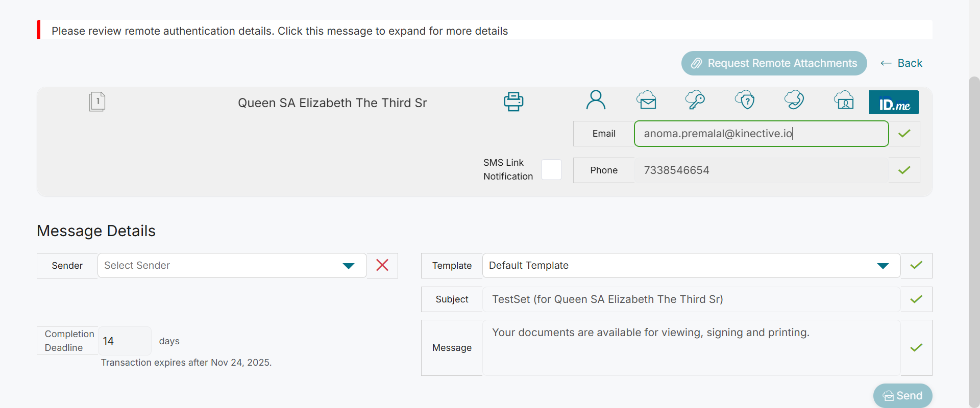Choose the cloud photo ID authentication icon
The image size is (980, 408).
[x=844, y=100]
